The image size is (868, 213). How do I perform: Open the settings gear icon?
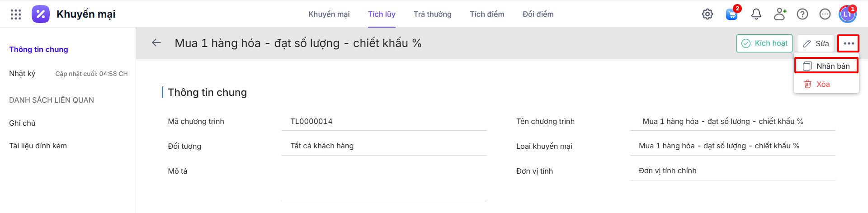tap(708, 14)
